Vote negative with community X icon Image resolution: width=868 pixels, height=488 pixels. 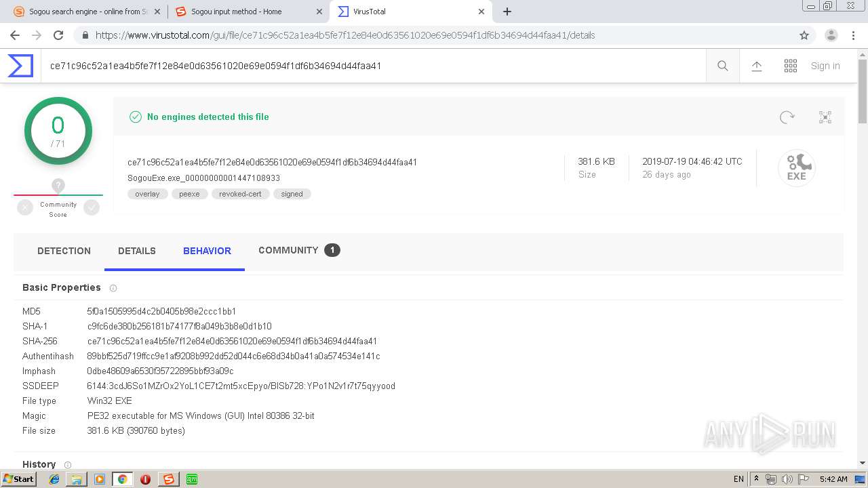click(25, 208)
